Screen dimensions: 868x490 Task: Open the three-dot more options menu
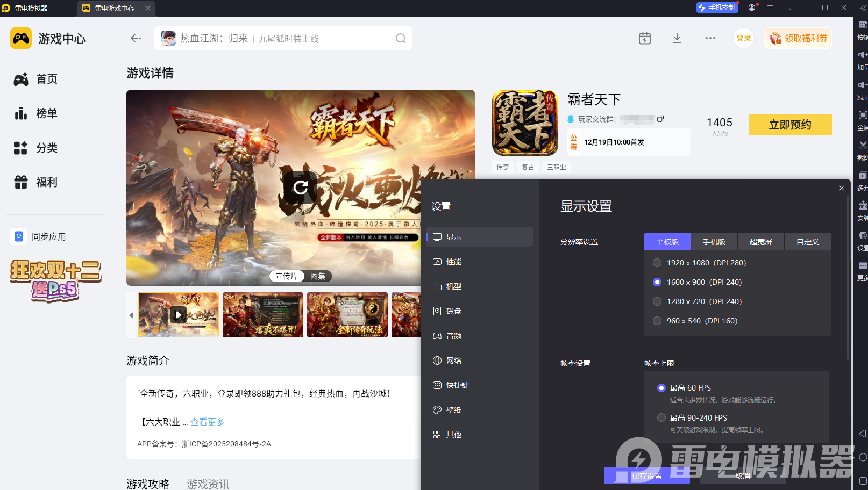(710, 38)
